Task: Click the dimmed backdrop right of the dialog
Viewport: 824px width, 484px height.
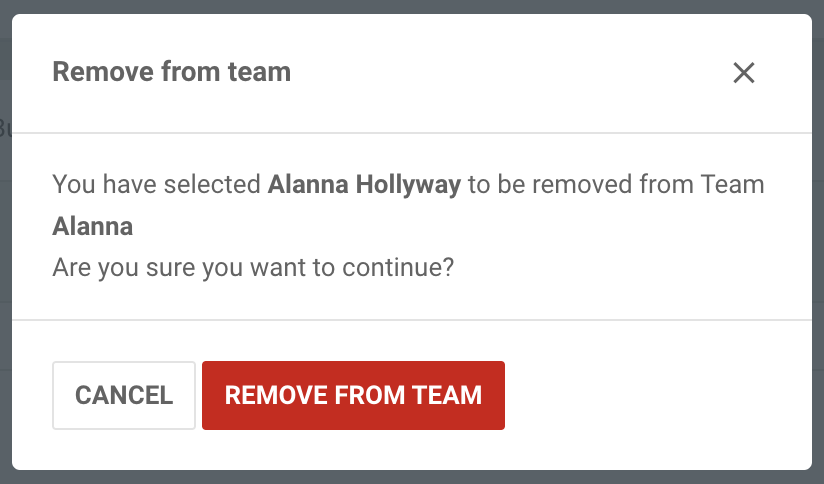Action: pyautogui.click(x=818, y=250)
